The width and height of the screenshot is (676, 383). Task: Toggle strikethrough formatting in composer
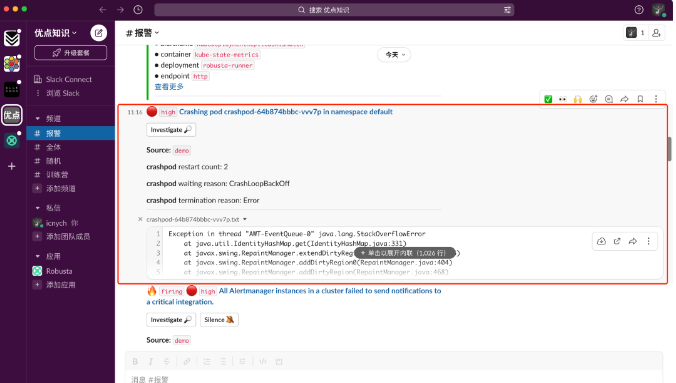[166, 361]
